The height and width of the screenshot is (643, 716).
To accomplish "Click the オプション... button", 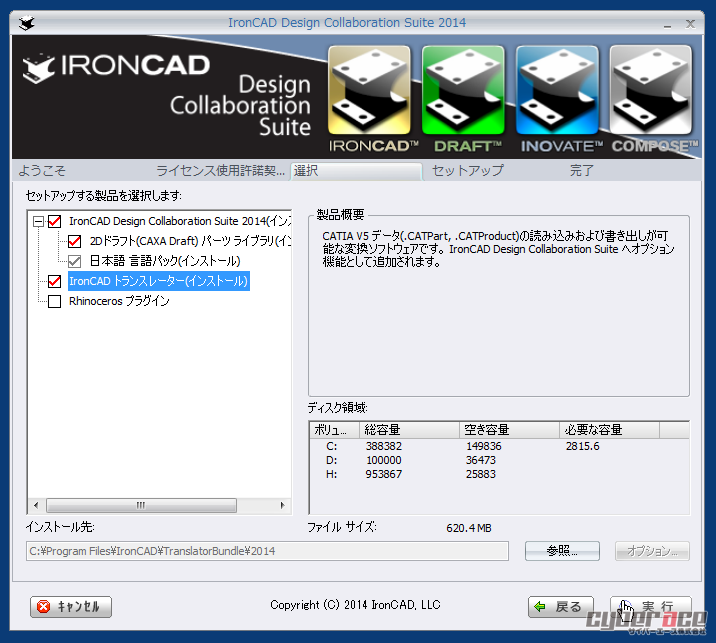I will click(652, 551).
